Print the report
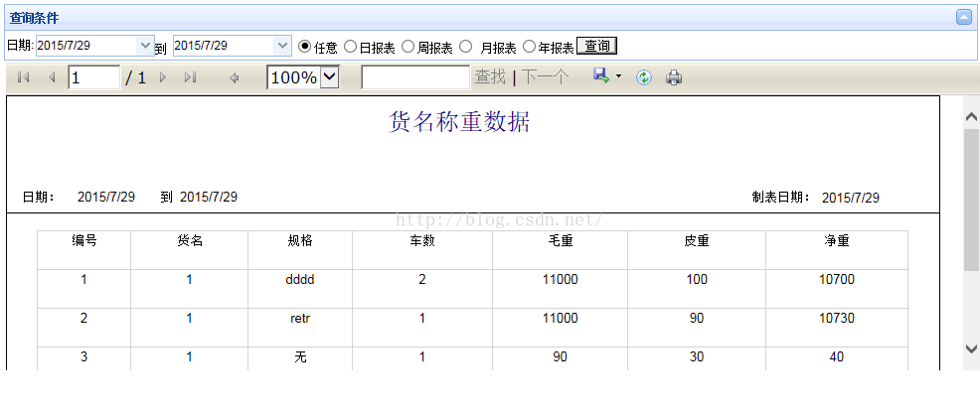980x417 pixels. pyautogui.click(x=674, y=77)
